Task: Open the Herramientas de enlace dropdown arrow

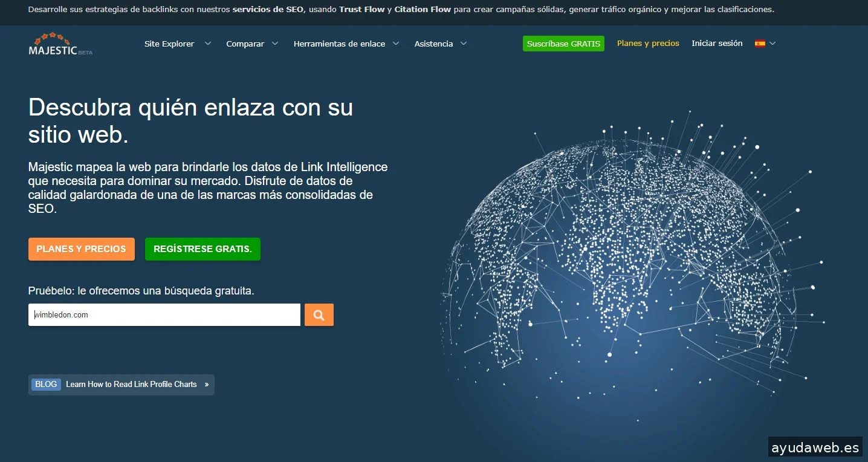Action: [x=396, y=44]
